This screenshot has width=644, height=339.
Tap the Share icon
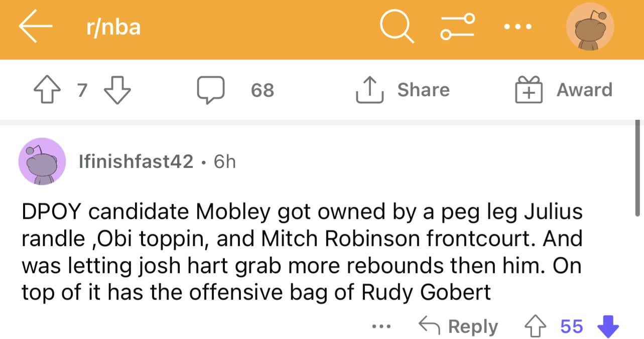(370, 91)
